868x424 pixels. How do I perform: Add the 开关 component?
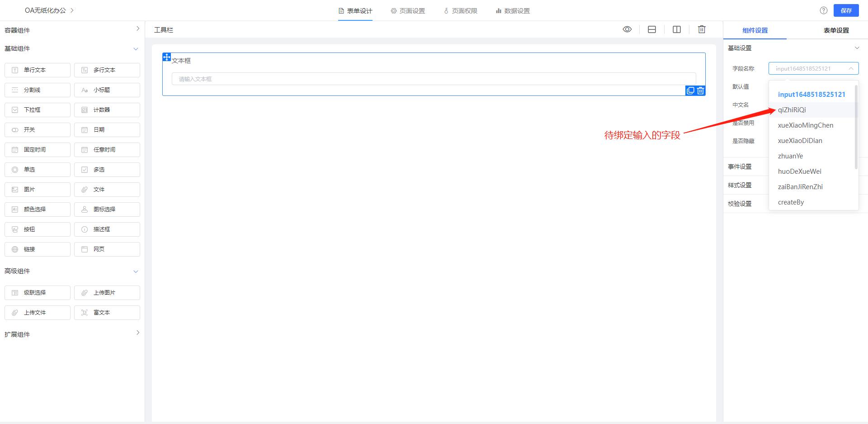pos(38,130)
